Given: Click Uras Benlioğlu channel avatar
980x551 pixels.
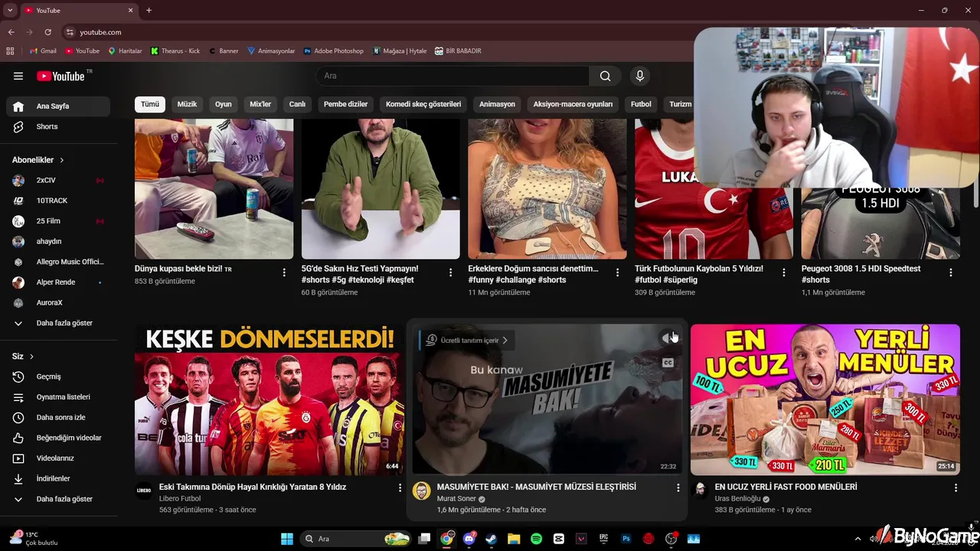Looking at the screenshot, I should click(x=700, y=491).
